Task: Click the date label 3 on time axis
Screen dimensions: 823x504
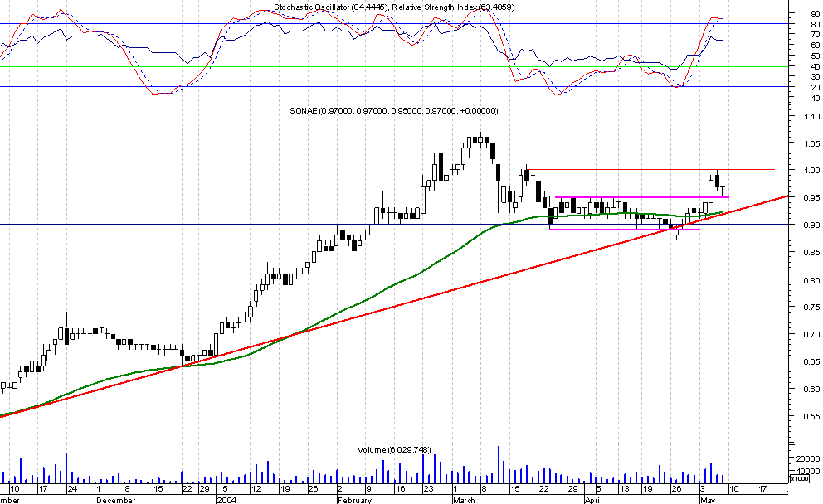Action: (x=702, y=489)
